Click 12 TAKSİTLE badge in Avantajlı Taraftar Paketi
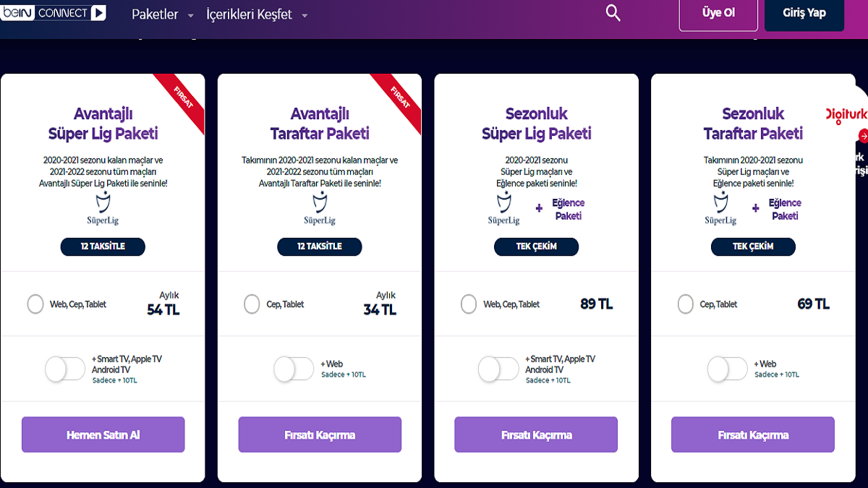Image resolution: width=868 pixels, height=488 pixels. (320, 247)
